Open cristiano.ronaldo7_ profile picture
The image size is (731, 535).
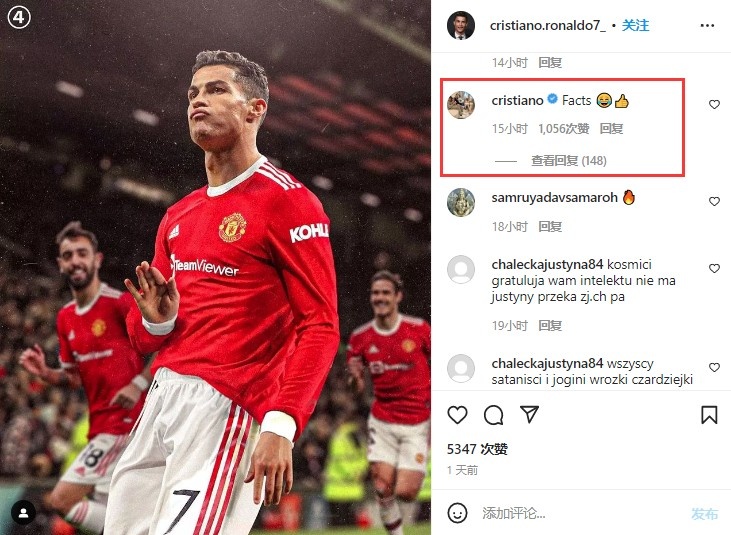tap(461, 25)
